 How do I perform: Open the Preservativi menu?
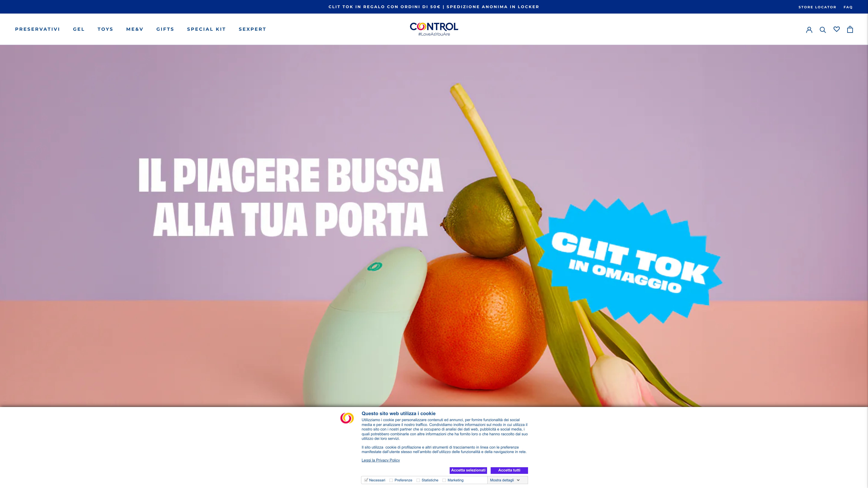click(x=37, y=29)
